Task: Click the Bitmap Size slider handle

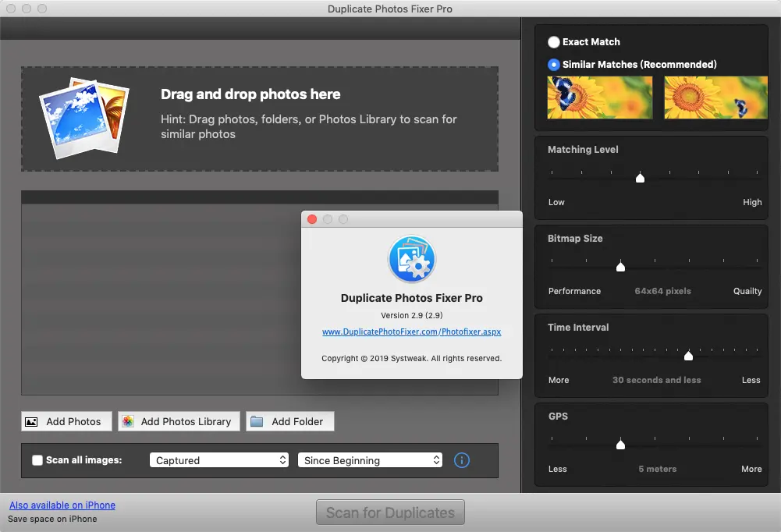Action: pyautogui.click(x=620, y=267)
